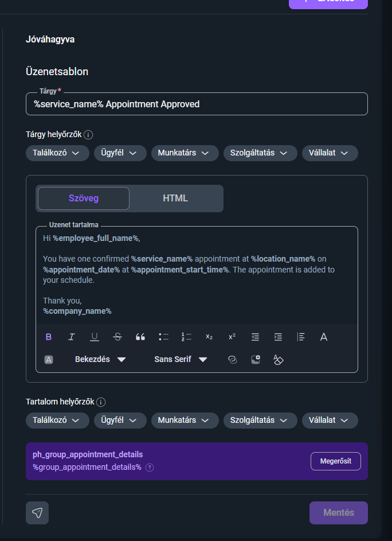Insert a link with the chain icon
The image size is (392, 541).
pyautogui.click(x=232, y=360)
